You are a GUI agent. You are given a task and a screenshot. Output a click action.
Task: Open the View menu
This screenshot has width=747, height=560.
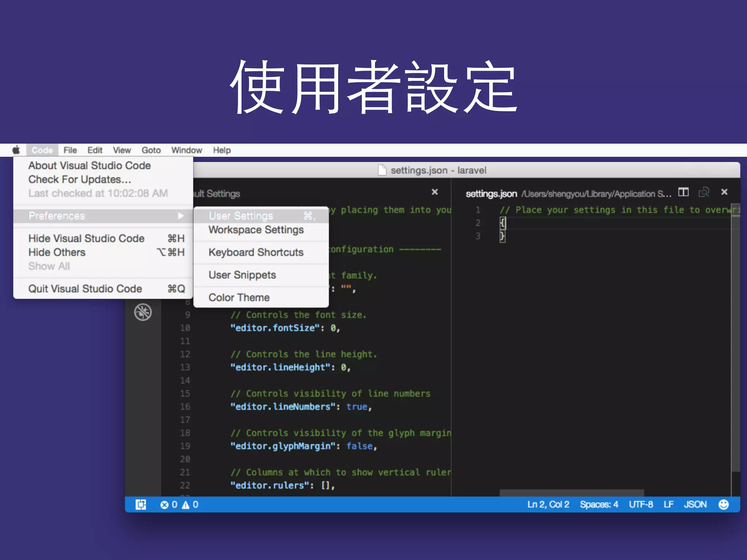click(122, 150)
